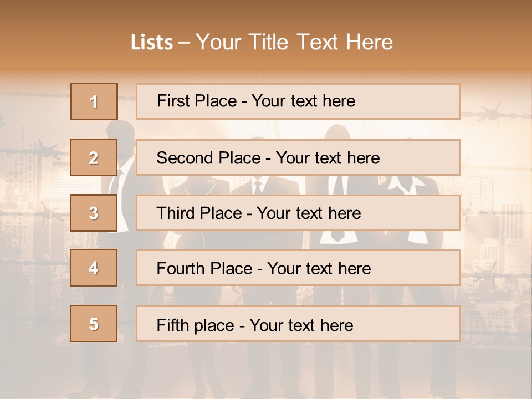Click the number 5 box
The width and height of the screenshot is (532, 399).
coord(94,324)
